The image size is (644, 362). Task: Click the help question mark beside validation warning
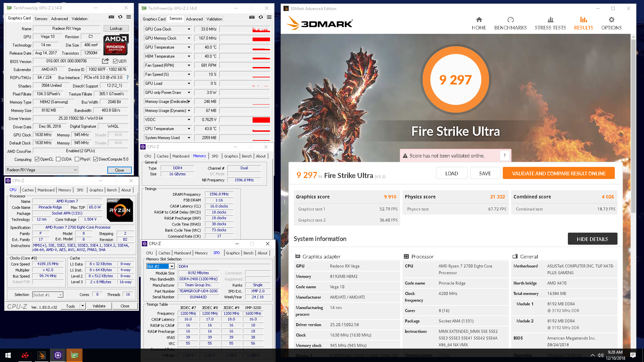tap(504, 156)
